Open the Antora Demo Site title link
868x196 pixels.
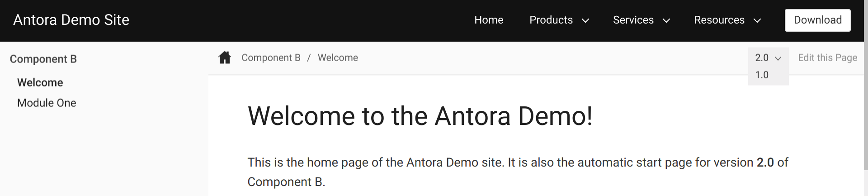point(71,20)
